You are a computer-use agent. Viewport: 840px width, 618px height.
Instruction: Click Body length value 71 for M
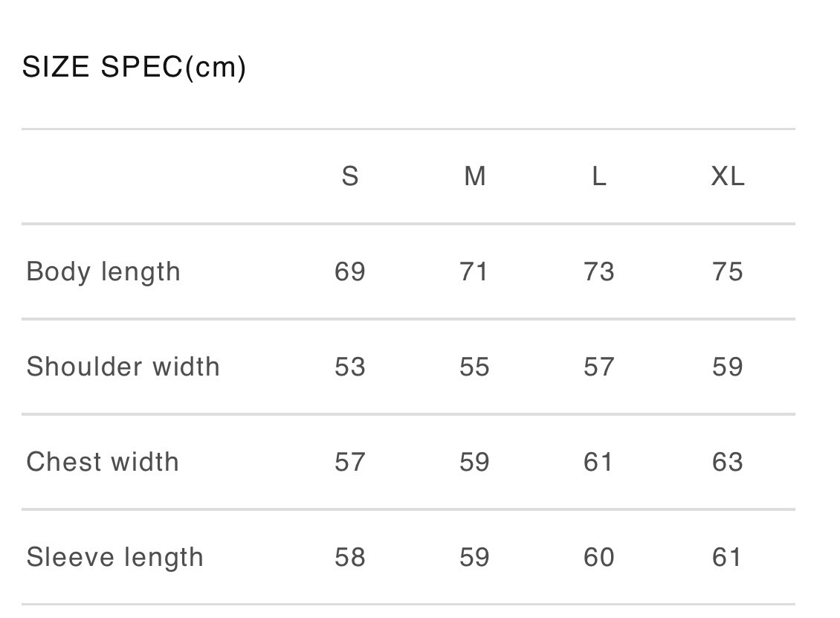click(x=474, y=271)
